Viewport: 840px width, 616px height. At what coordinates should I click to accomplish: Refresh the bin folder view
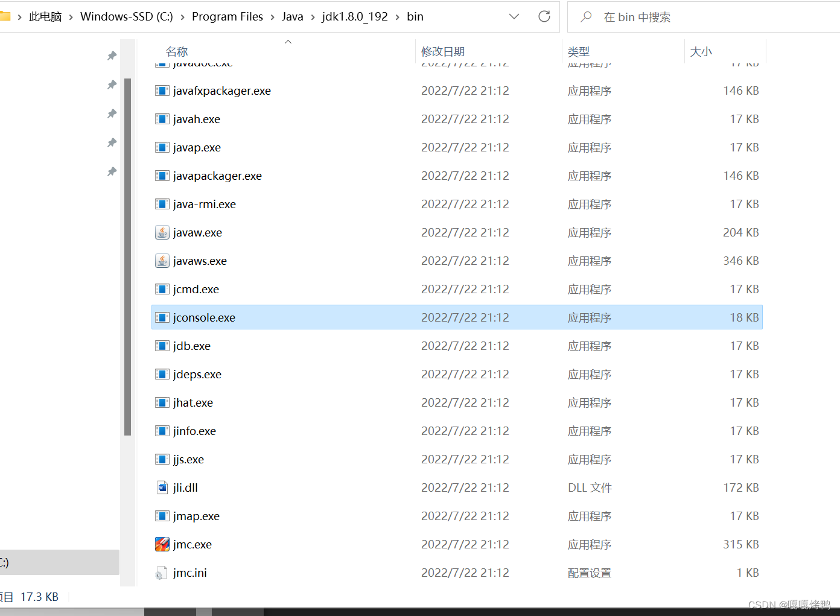[x=544, y=16]
